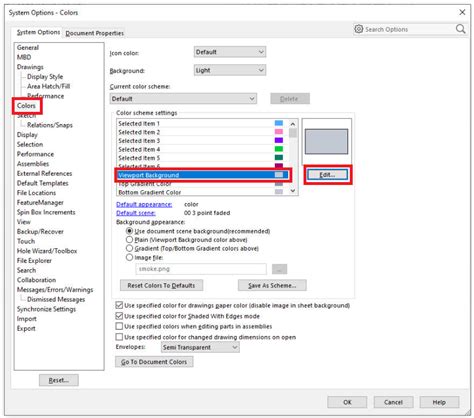Screen dimensions: 474x418
Task: Select Relations/Snaps item
Action: coord(50,125)
